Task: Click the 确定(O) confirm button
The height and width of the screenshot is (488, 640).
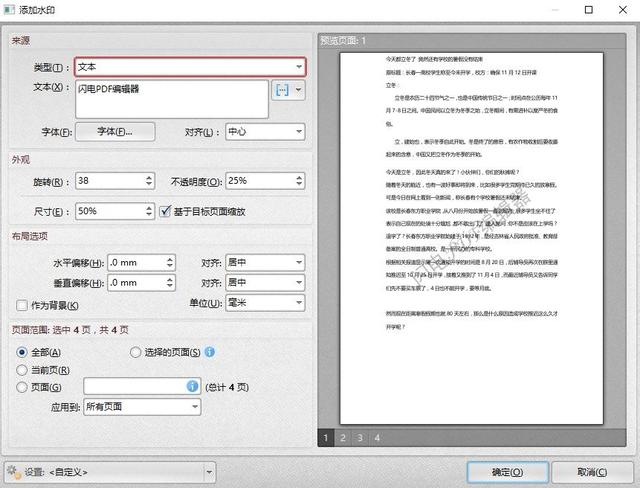Action: click(507, 472)
